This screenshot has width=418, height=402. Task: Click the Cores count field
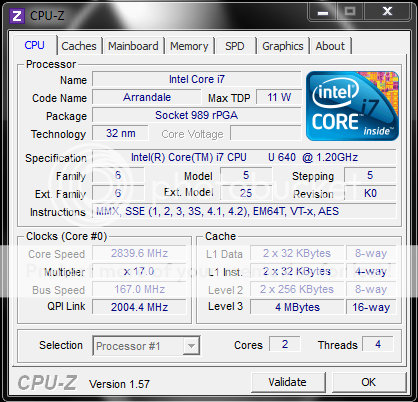point(285,344)
